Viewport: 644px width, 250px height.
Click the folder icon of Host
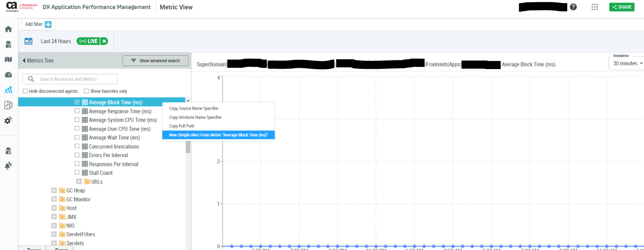[62, 208]
